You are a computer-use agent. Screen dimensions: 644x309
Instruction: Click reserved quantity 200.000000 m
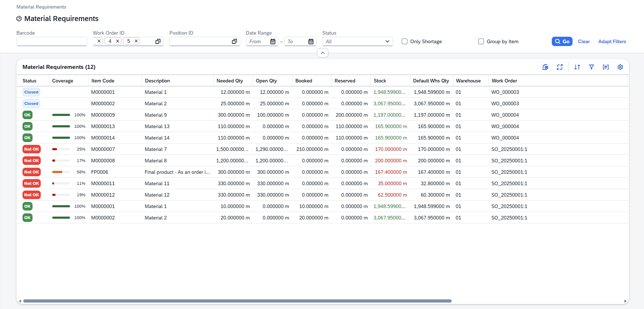[x=352, y=115]
